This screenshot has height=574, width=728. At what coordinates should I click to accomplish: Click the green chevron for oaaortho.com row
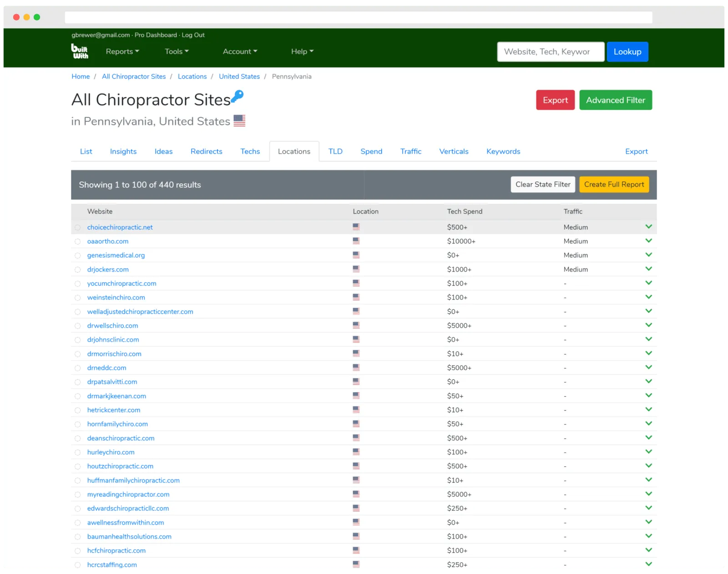click(648, 241)
